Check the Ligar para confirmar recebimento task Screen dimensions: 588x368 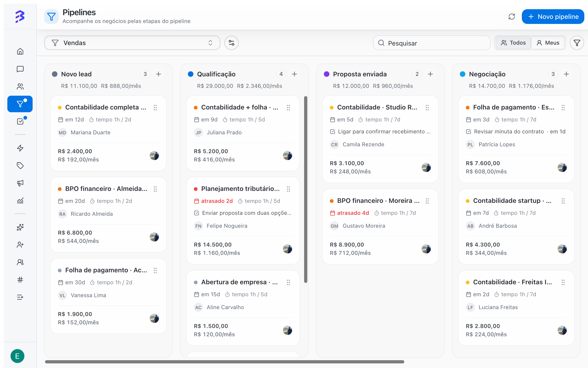[x=333, y=132]
